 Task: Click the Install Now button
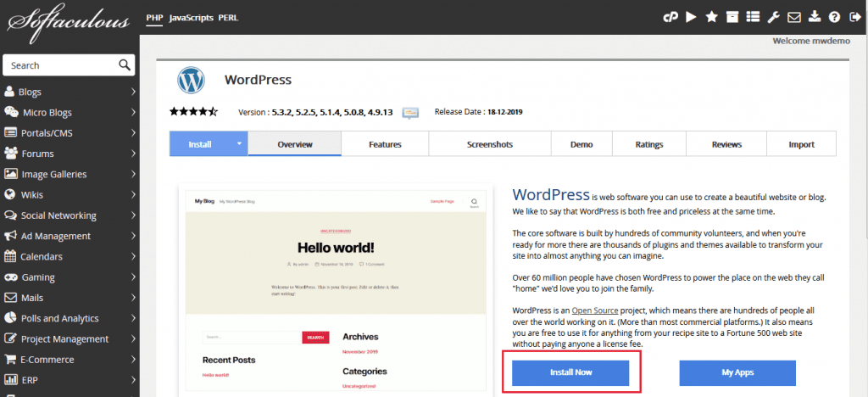point(570,372)
